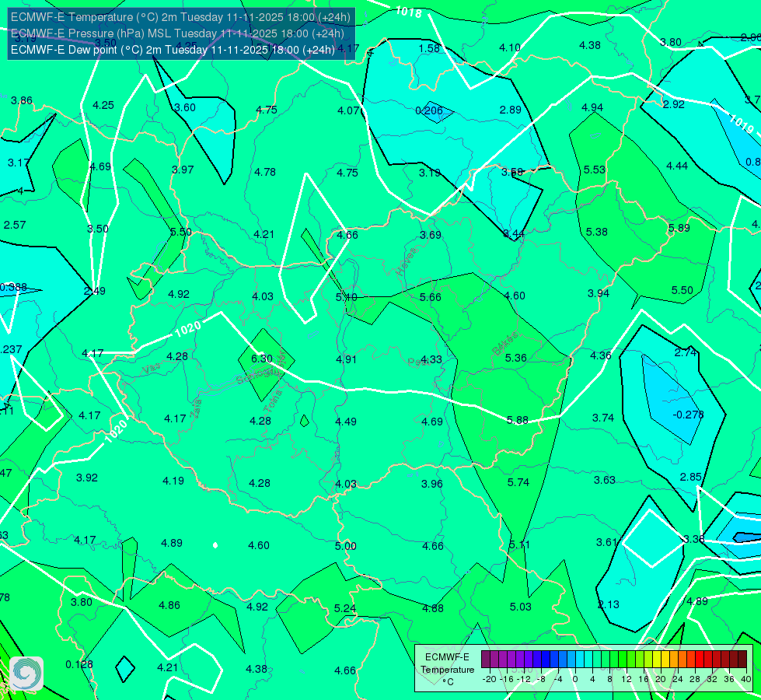
Task: Pick the legend swatch above label -8
Action: [x=537, y=660]
